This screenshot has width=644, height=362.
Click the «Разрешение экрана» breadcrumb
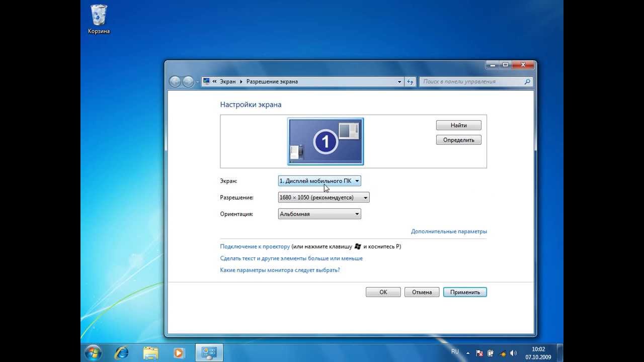click(272, 81)
